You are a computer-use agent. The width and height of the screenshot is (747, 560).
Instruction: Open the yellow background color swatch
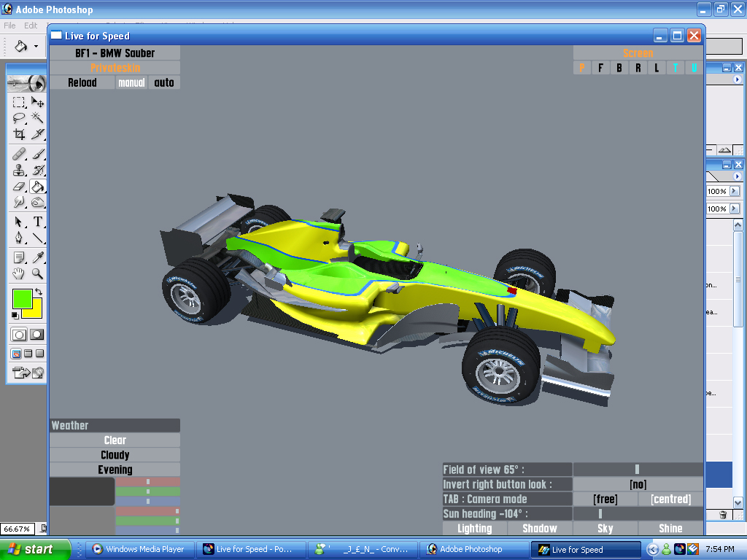tap(36, 312)
